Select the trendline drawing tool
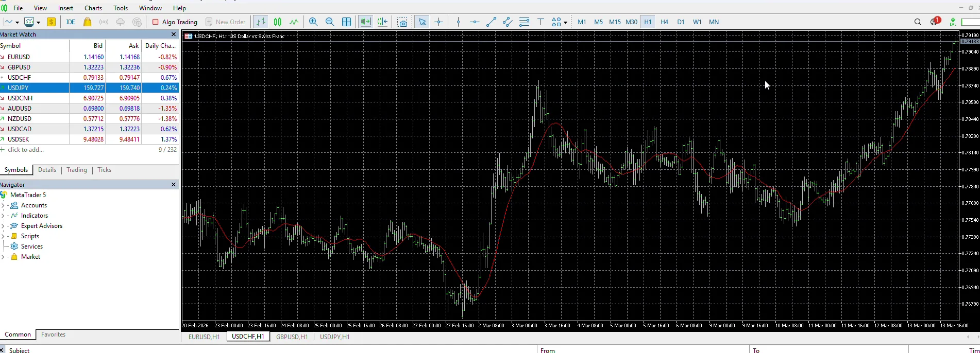 (491, 22)
